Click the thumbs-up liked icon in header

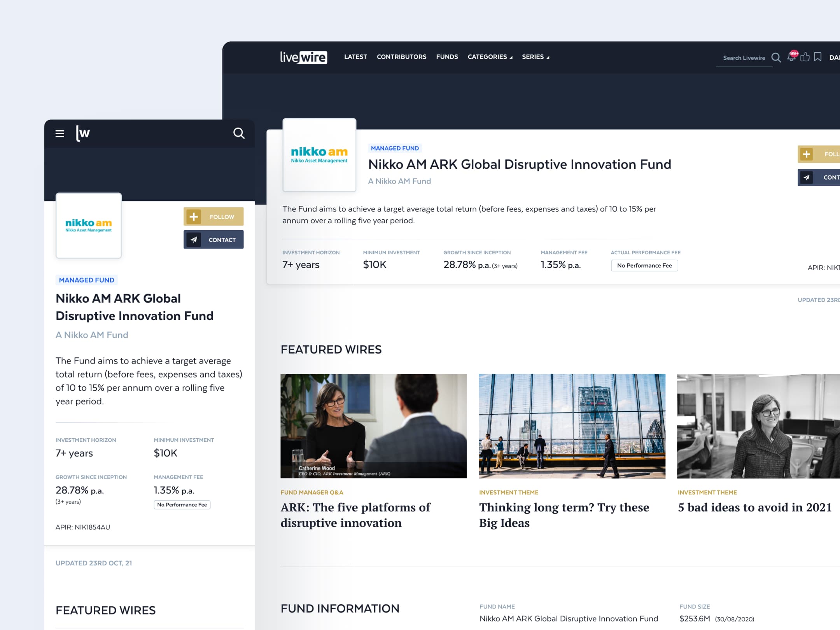[805, 57]
